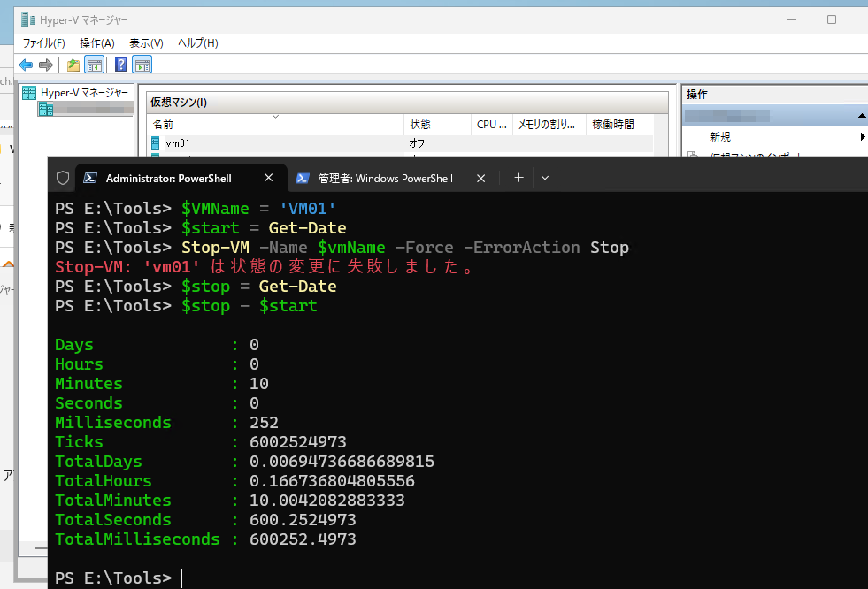Screen dimensions: 868x589
Task: Add a new terminal tab with plus
Action: coord(518,178)
